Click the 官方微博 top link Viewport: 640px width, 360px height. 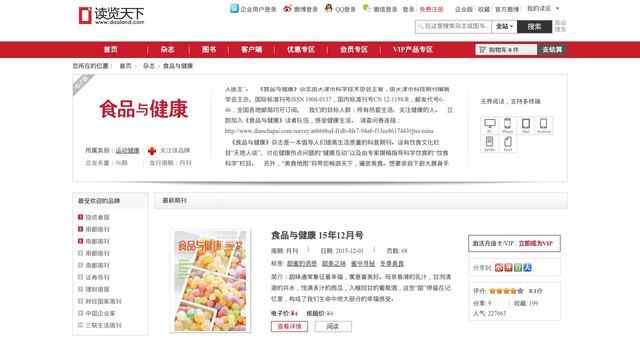point(507,9)
